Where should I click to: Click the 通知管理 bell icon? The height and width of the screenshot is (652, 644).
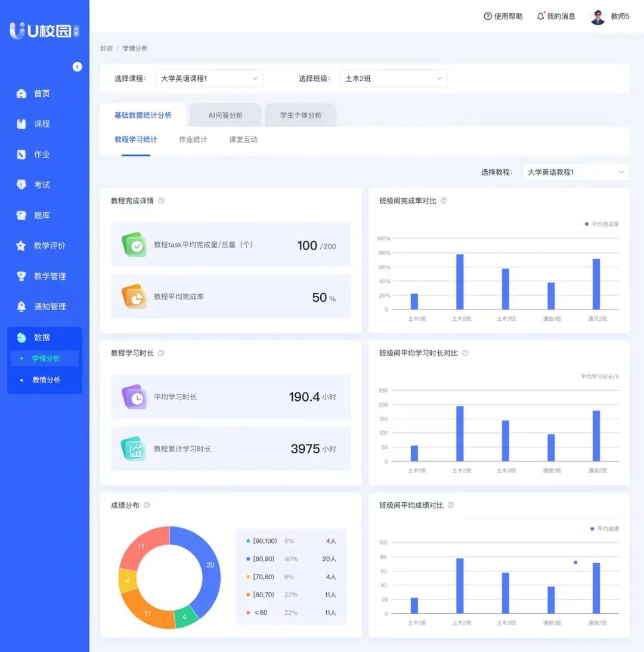click(21, 307)
